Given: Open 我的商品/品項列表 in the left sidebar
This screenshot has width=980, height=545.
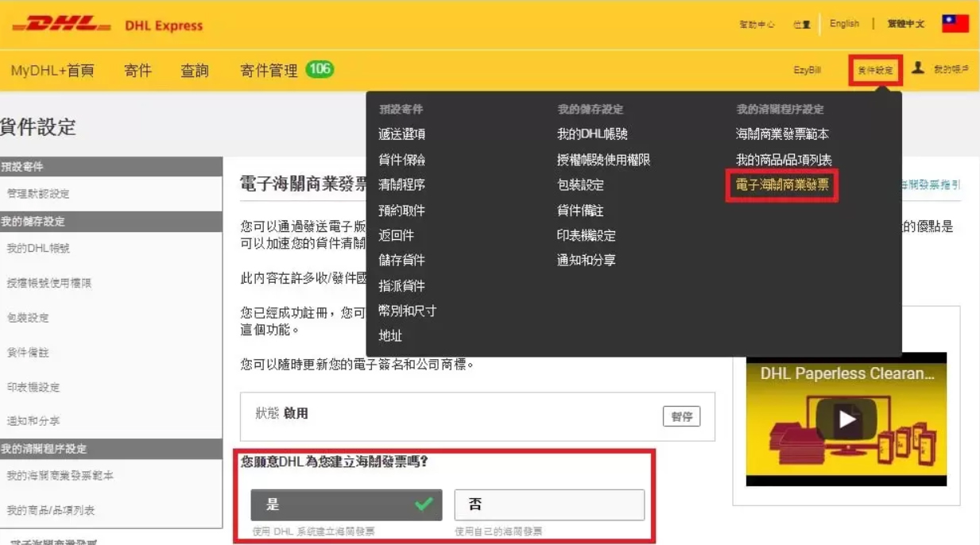Looking at the screenshot, I should [50, 510].
